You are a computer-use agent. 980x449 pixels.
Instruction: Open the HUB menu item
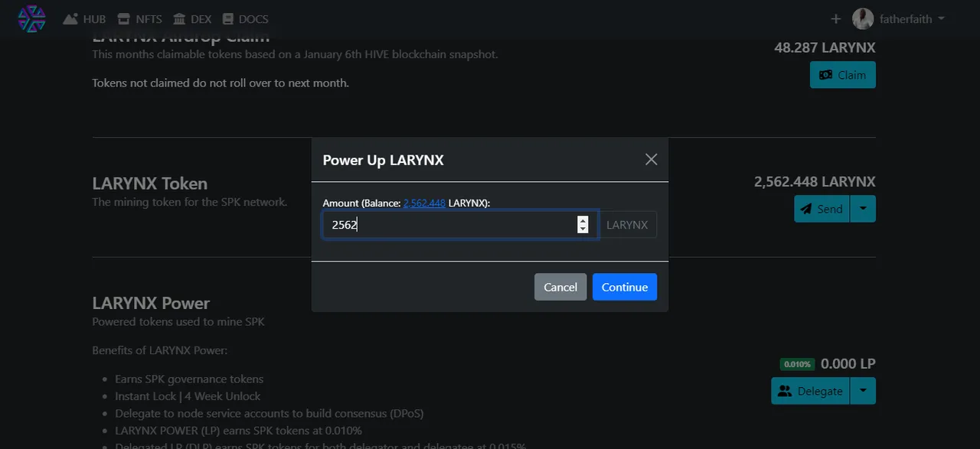click(85, 19)
